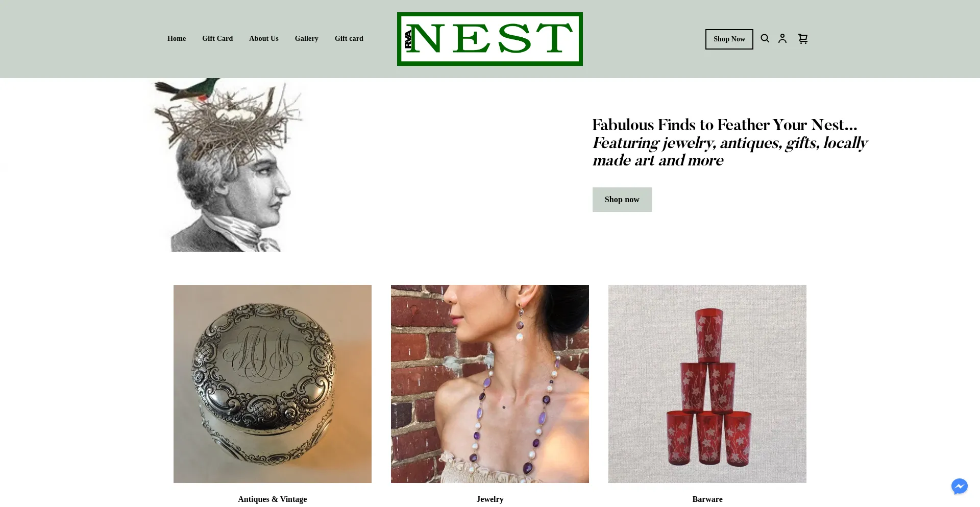Click the RVA Nest logo
Screen dimensions: 980x507
click(490, 39)
